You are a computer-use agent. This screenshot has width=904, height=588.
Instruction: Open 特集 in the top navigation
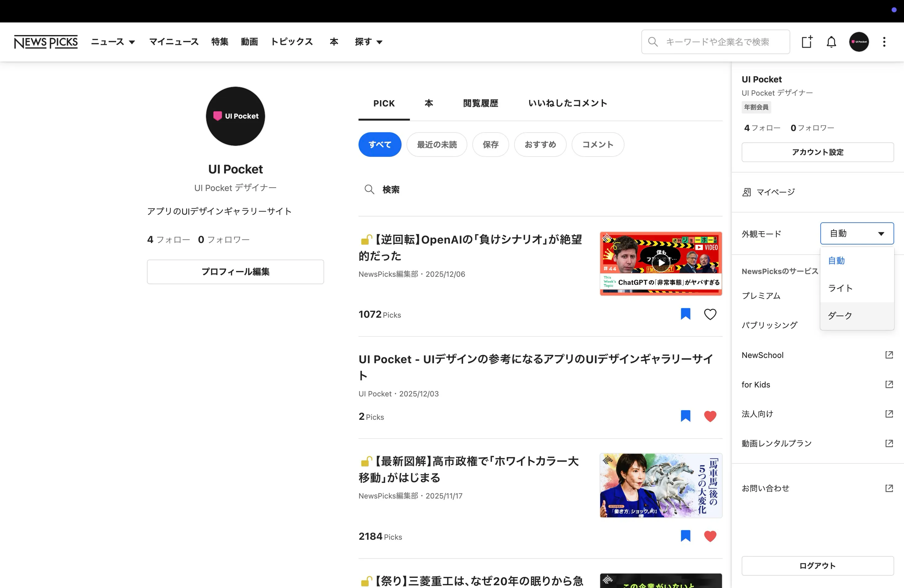pos(220,42)
